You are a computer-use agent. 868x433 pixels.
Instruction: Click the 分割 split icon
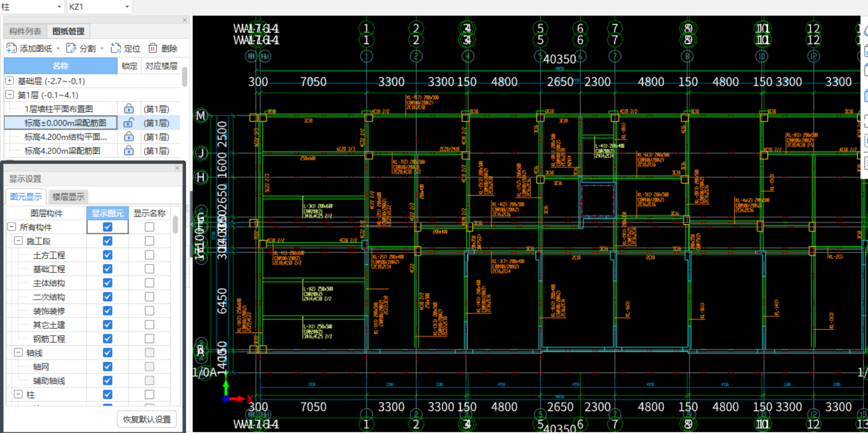click(71, 48)
